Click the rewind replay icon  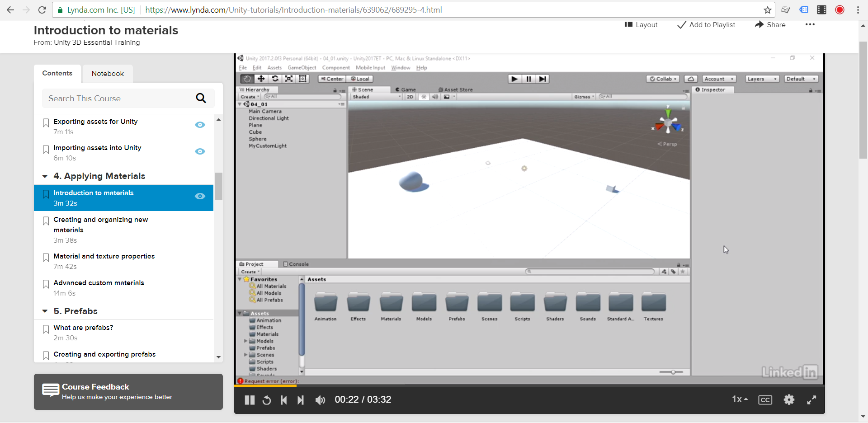pyautogui.click(x=267, y=400)
